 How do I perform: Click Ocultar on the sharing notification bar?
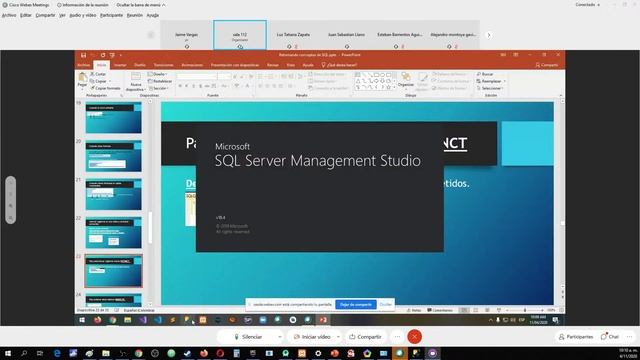(385, 304)
